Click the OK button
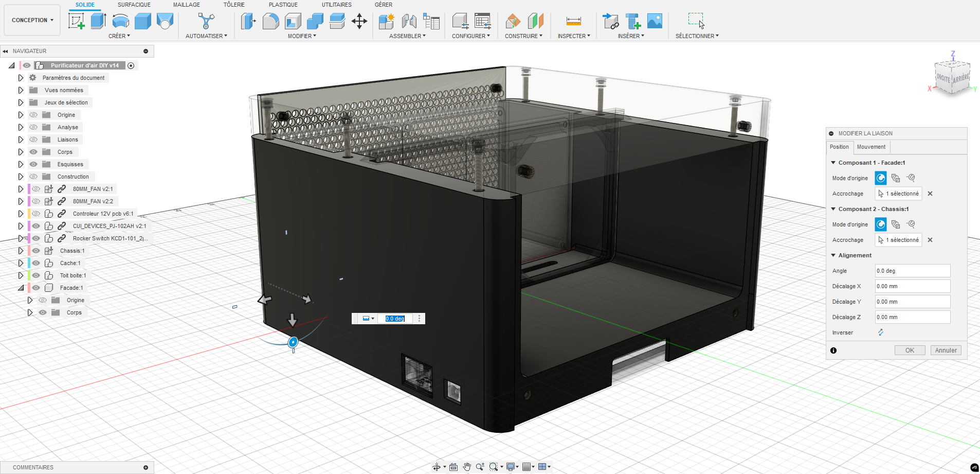Image resolution: width=980 pixels, height=474 pixels. [x=910, y=350]
